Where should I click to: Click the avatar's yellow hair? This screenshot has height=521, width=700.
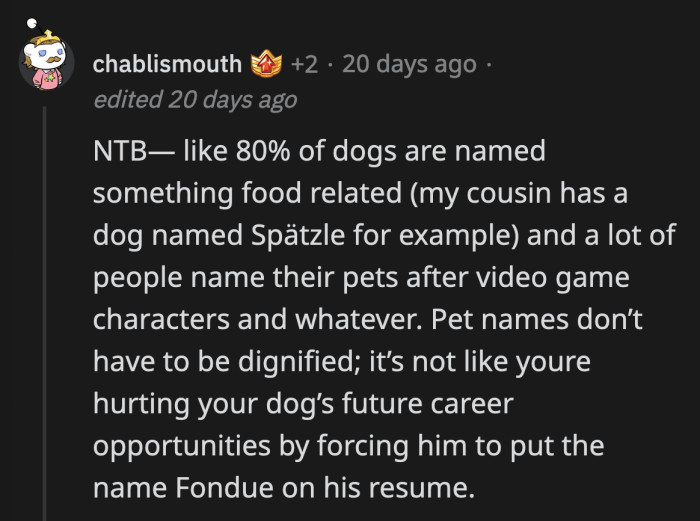point(44,40)
